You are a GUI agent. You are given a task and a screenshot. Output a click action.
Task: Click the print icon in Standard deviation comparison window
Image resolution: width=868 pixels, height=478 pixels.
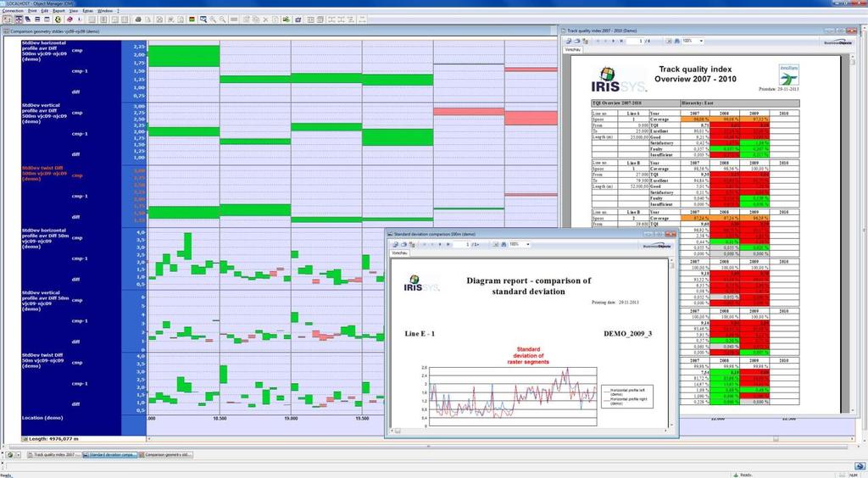tap(403, 245)
